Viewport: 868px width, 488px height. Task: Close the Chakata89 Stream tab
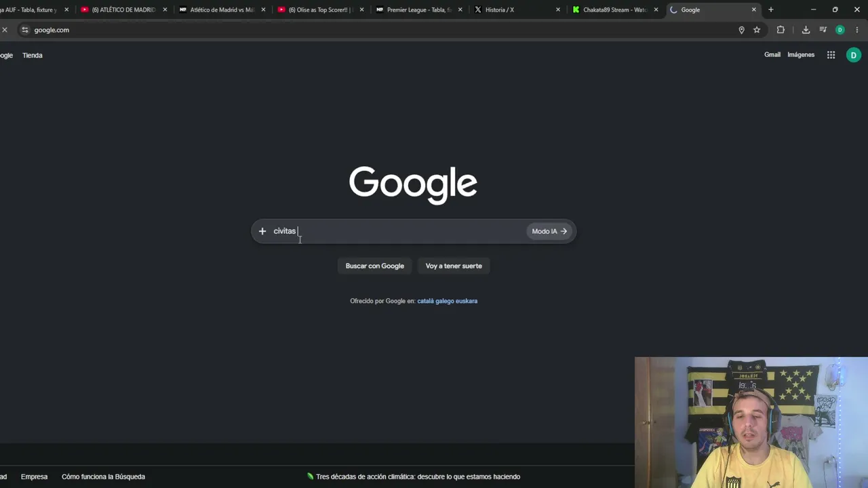(x=656, y=9)
